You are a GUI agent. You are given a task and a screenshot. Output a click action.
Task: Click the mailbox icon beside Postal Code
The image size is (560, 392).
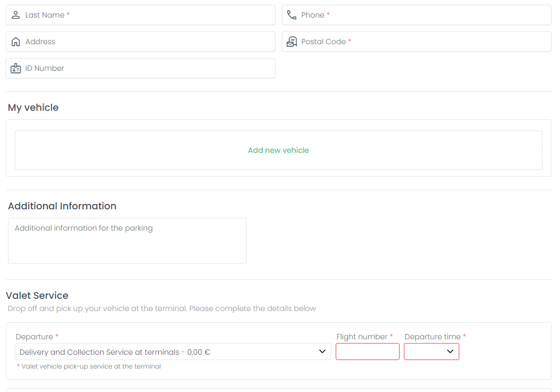tap(291, 42)
